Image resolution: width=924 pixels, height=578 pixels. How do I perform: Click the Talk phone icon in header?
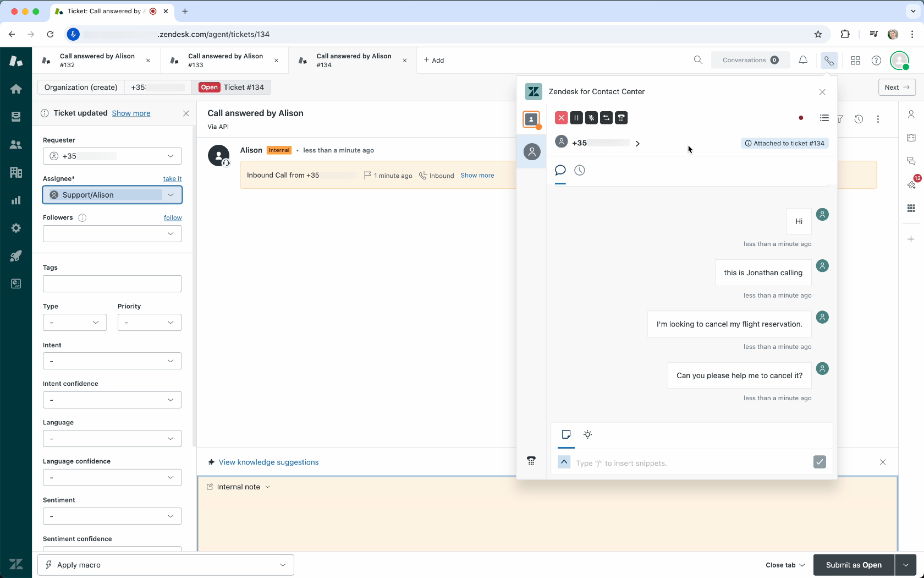pos(829,61)
